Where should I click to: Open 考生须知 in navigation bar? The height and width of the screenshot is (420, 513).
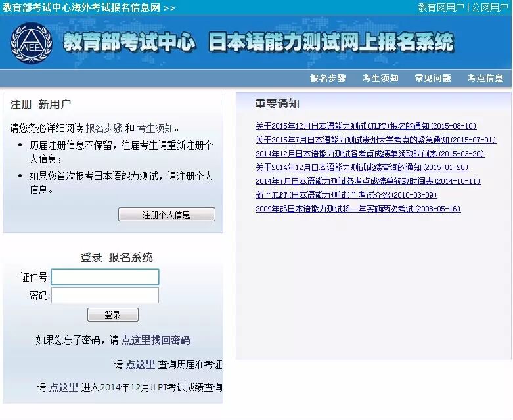pyautogui.click(x=380, y=78)
